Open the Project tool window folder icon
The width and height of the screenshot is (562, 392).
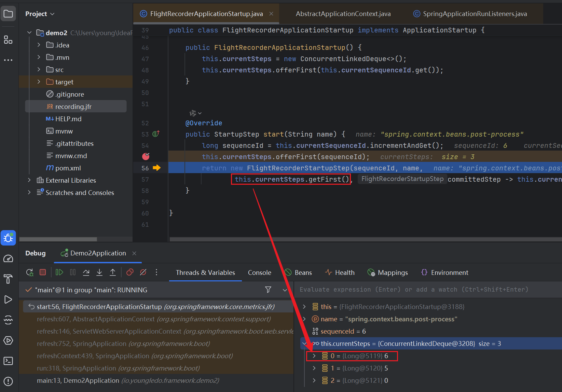click(x=8, y=14)
